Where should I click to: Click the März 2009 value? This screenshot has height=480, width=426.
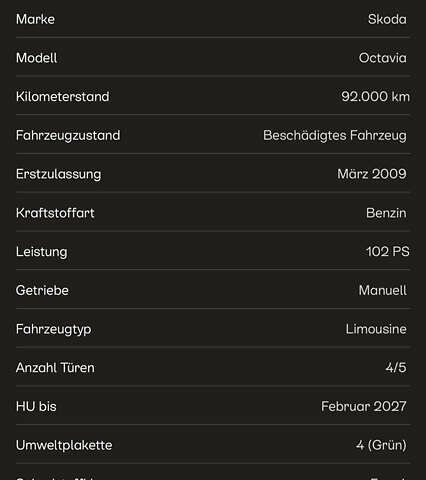(x=372, y=174)
